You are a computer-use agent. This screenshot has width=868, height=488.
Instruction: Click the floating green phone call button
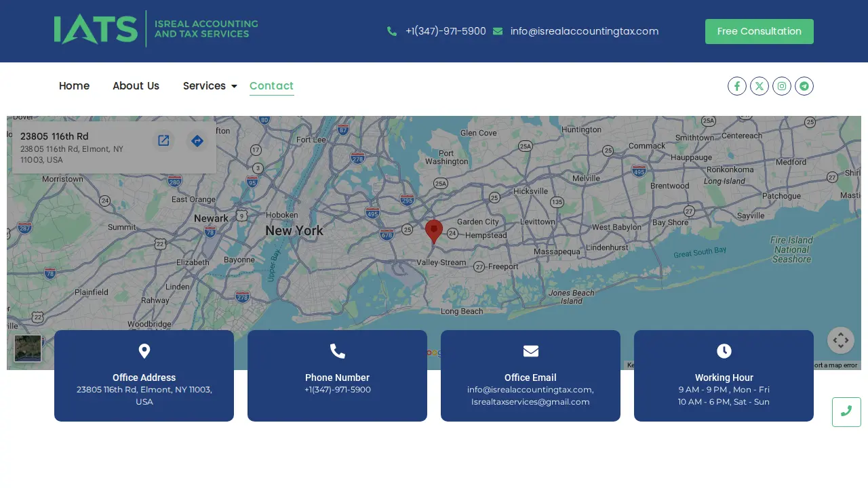pyautogui.click(x=846, y=412)
